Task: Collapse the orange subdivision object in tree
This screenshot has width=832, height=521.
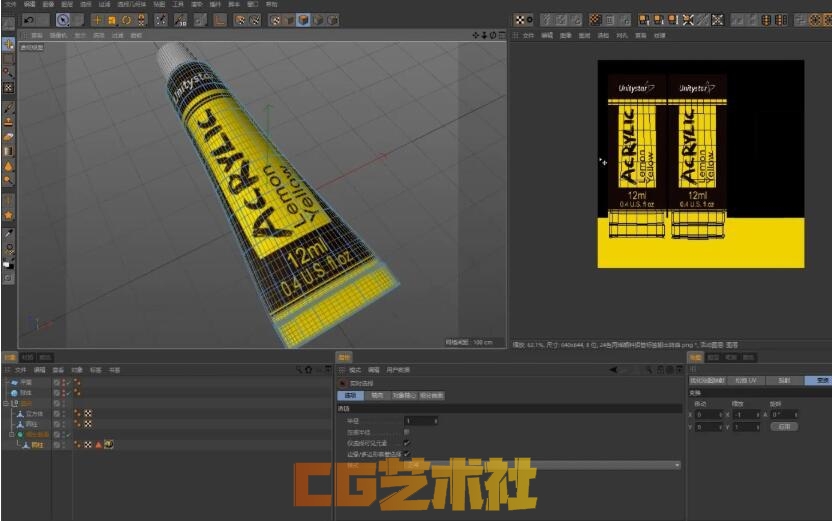Action: [x=12, y=435]
